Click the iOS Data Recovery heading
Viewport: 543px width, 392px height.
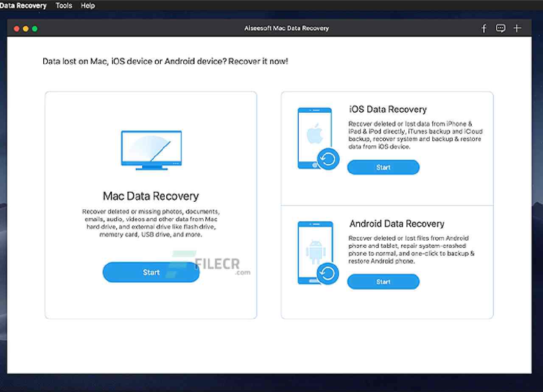(388, 109)
